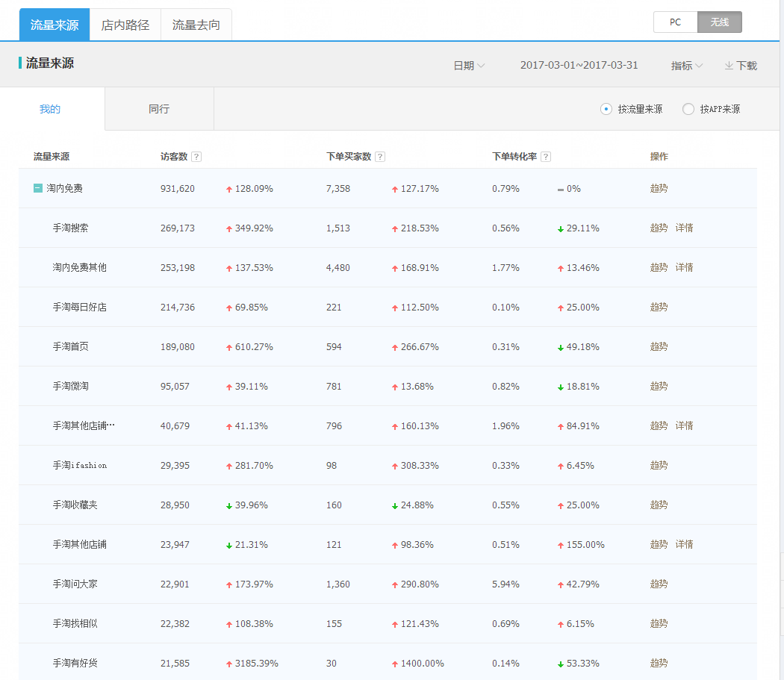This screenshot has width=784, height=680.
Task: Click the help icon beside 下单转化率
Action: [546, 157]
